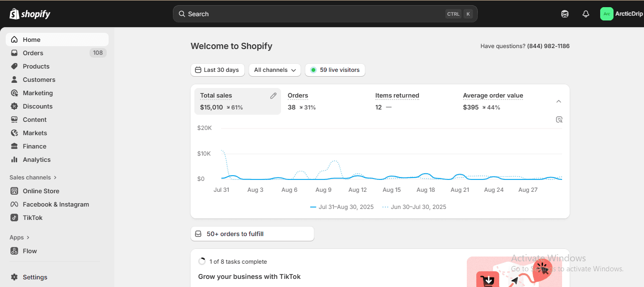Viewport: 644px width, 287px height.
Task: Edit Total sales metric pencil icon
Action: click(273, 96)
